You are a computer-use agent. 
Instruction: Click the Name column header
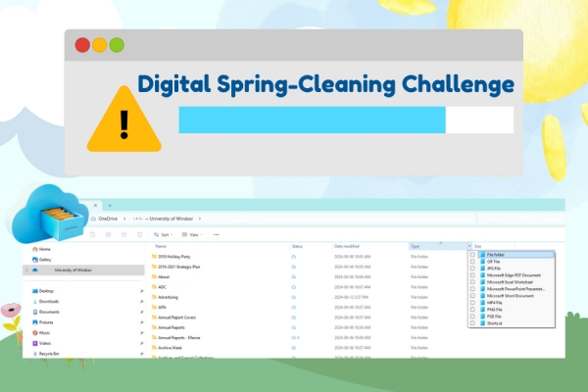pos(161,246)
